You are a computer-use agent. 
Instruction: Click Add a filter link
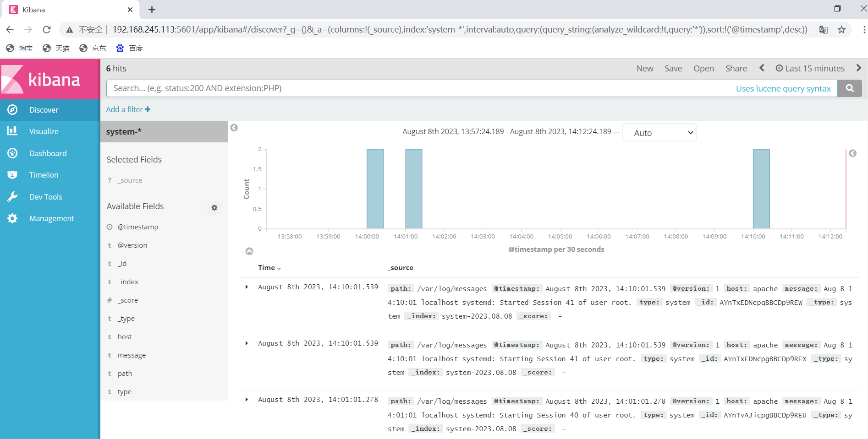click(128, 109)
